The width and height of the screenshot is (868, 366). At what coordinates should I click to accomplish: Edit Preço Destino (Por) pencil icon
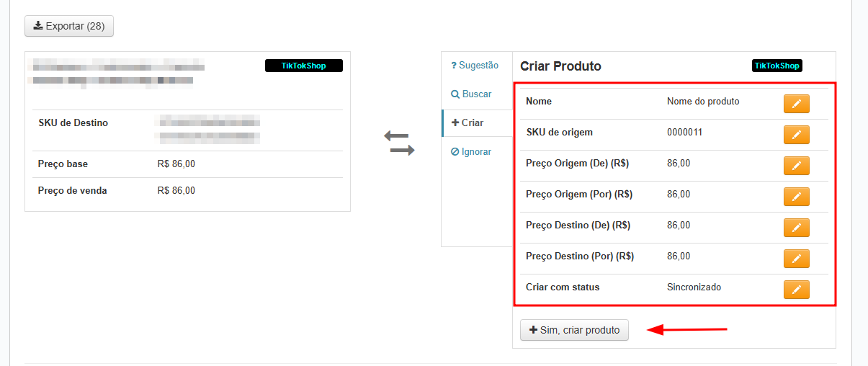point(796,259)
